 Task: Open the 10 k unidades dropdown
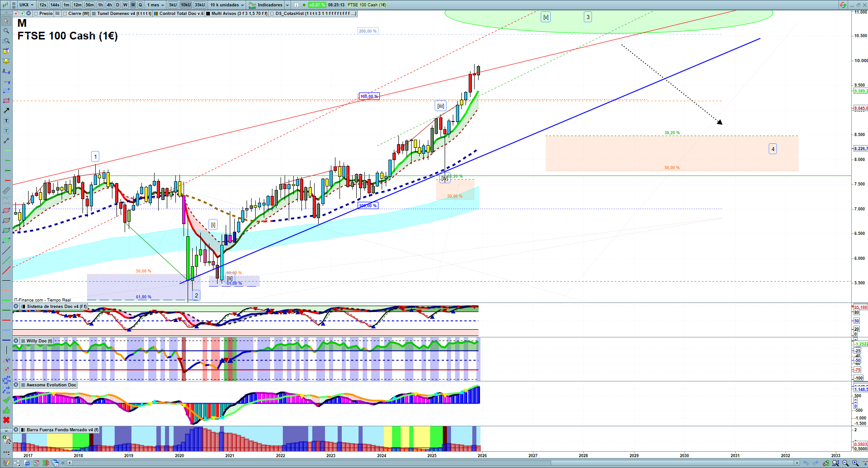227,5
